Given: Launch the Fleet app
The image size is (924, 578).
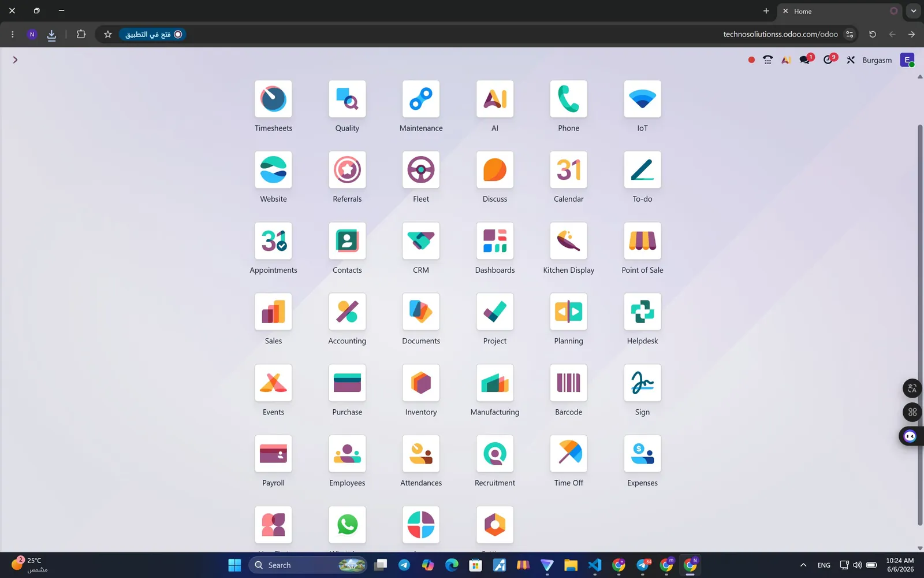Looking at the screenshot, I should 421,170.
